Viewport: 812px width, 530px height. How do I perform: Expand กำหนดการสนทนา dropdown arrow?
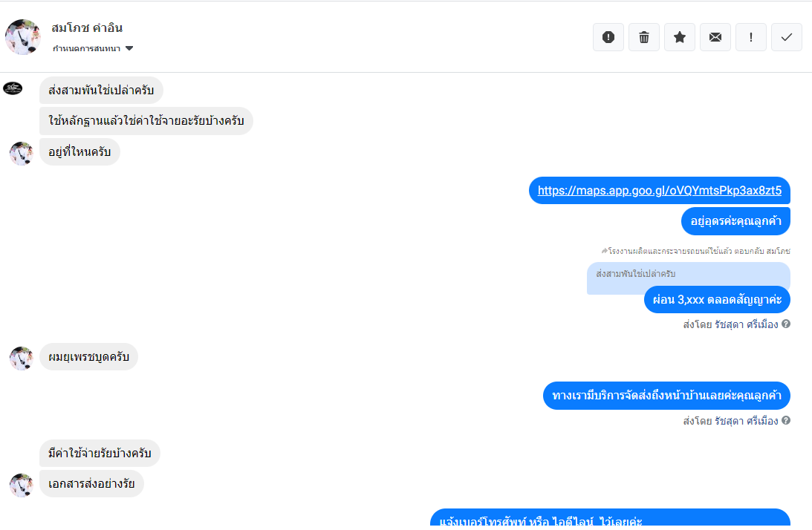129,48
